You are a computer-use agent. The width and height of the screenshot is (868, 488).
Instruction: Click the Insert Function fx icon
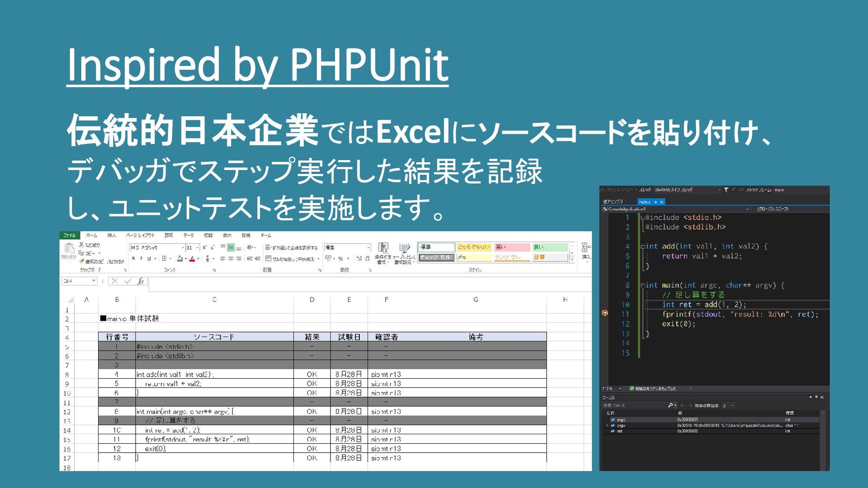(x=141, y=281)
